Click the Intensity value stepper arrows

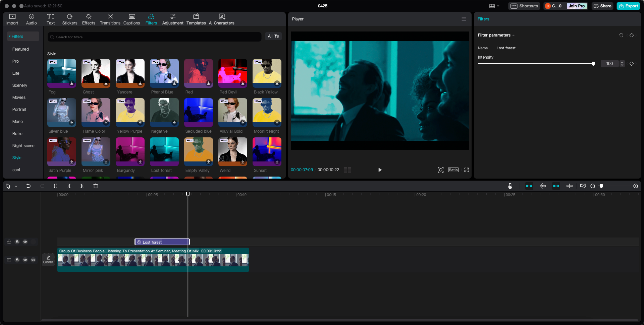[x=622, y=64]
